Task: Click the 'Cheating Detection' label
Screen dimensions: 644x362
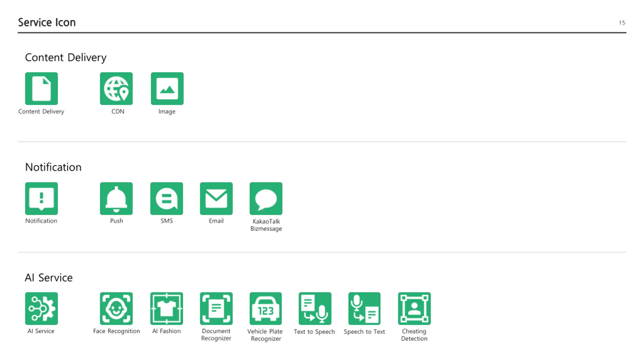Action: [x=414, y=335]
